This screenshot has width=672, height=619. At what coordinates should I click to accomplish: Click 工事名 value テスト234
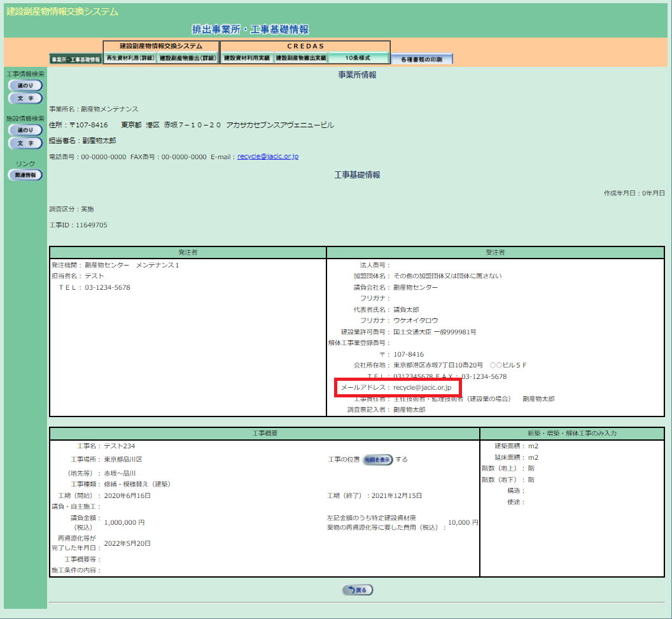tap(120, 446)
